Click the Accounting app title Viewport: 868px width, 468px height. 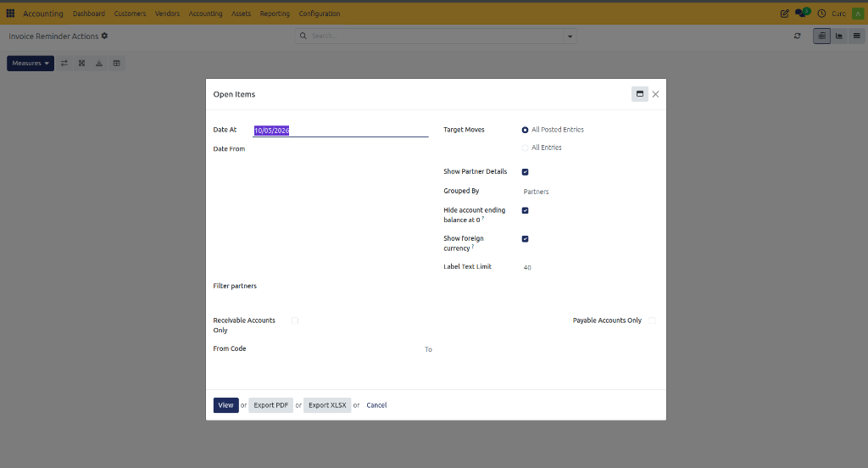point(43,14)
